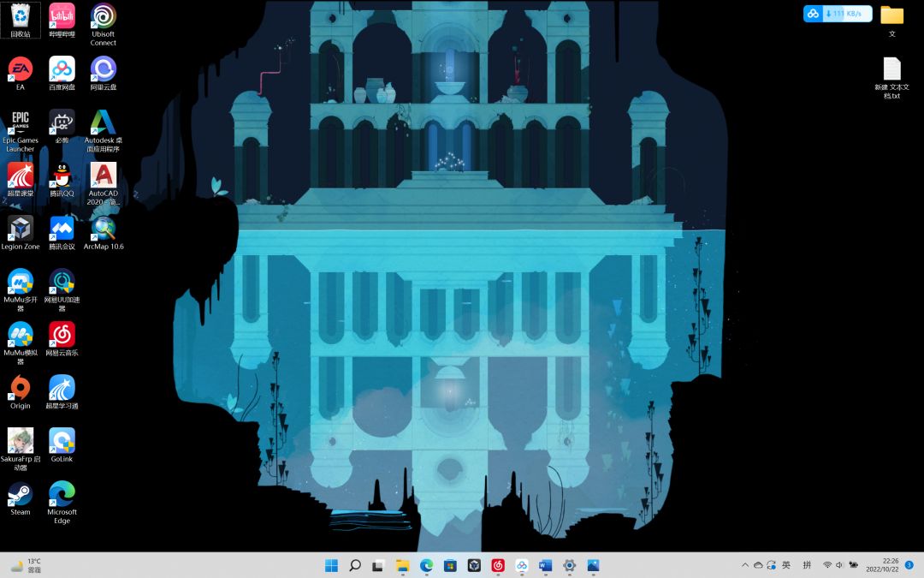Select the Steam desktop shortcut
Image resolution: width=924 pixels, height=578 pixels.
21,498
